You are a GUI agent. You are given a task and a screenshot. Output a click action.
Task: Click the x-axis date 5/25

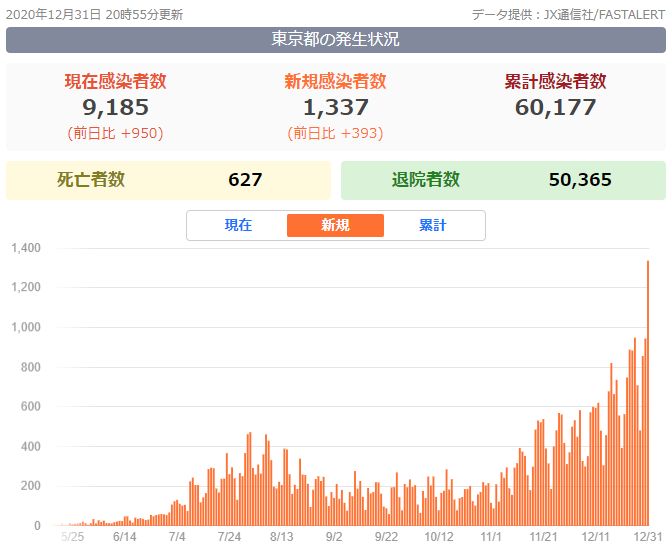tap(72, 537)
